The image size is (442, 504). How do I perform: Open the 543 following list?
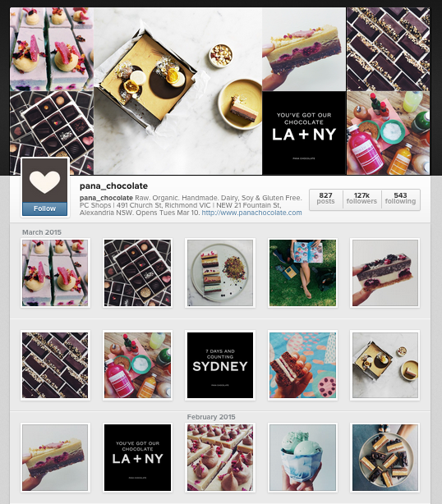400,199
